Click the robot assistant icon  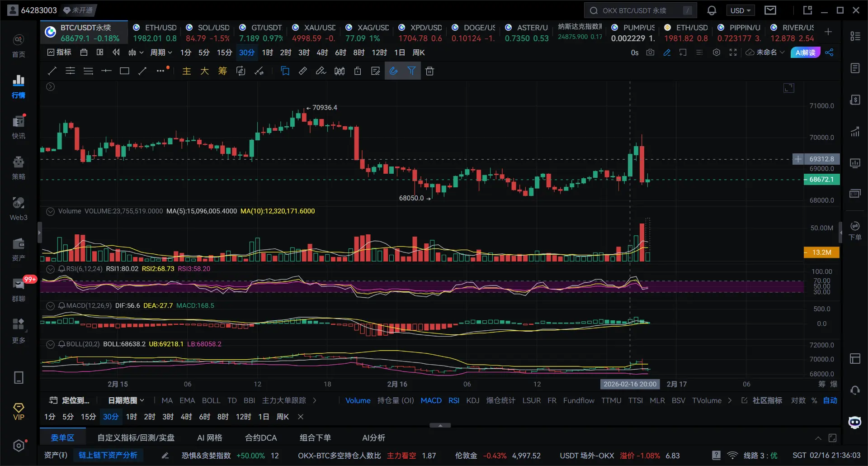coord(855,422)
